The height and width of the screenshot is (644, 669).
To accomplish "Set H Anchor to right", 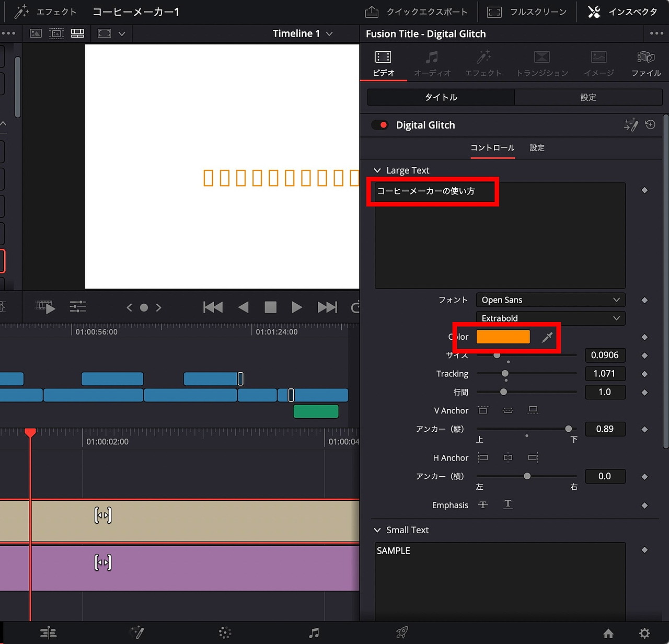I will (533, 458).
